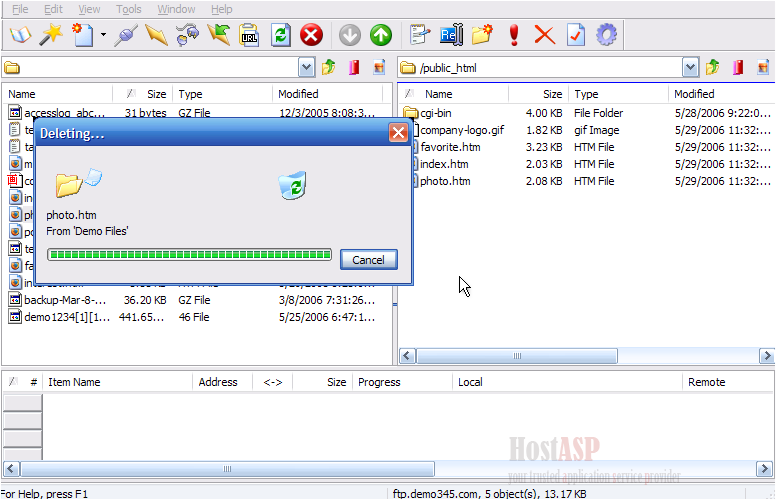Click the delete progress bar
The height and width of the screenshot is (500, 776).
[x=190, y=254]
